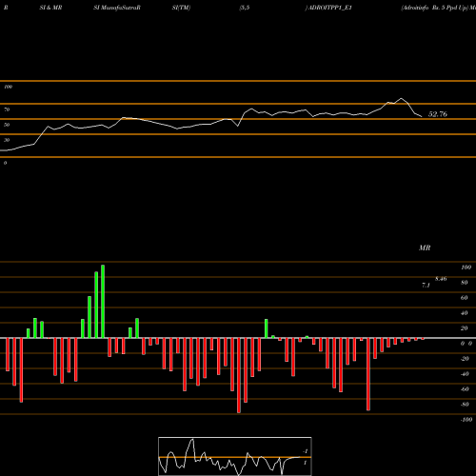This screenshot has height=476, width=476.
Task: Click the -40 label on the MR axis
Action: [465, 374]
